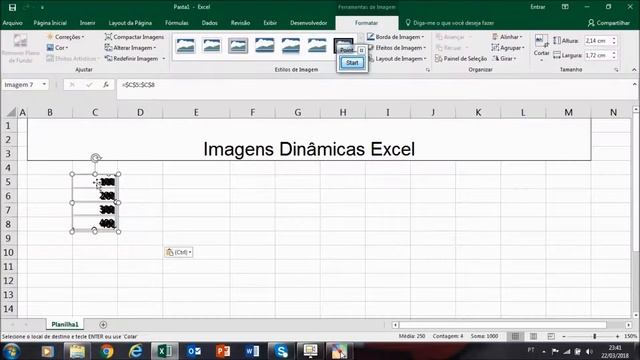Switch to Layout da Página tab
This screenshot has height=360, width=640.
pyautogui.click(x=130, y=23)
